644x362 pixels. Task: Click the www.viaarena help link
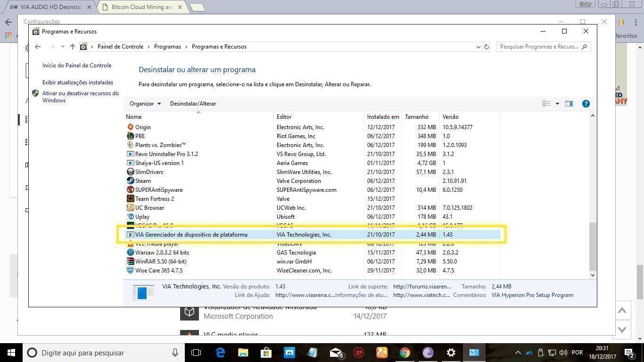point(305,295)
